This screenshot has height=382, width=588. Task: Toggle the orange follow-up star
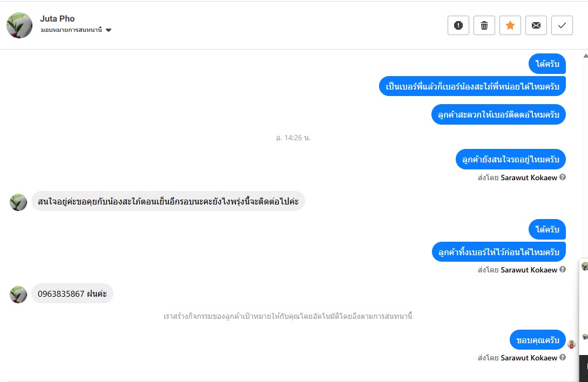tap(510, 25)
